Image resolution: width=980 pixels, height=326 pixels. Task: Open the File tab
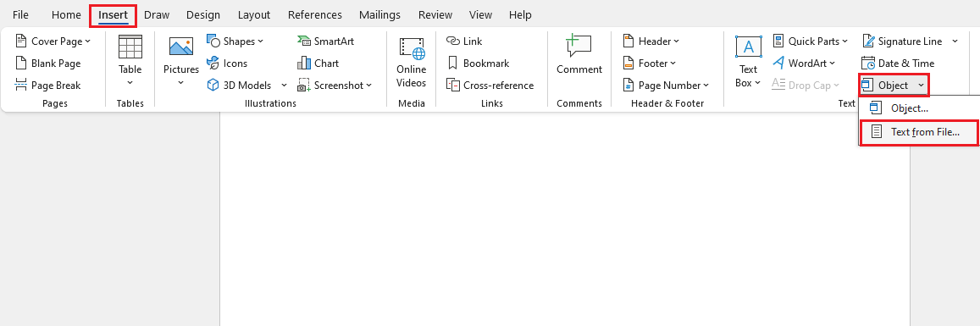tap(20, 15)
